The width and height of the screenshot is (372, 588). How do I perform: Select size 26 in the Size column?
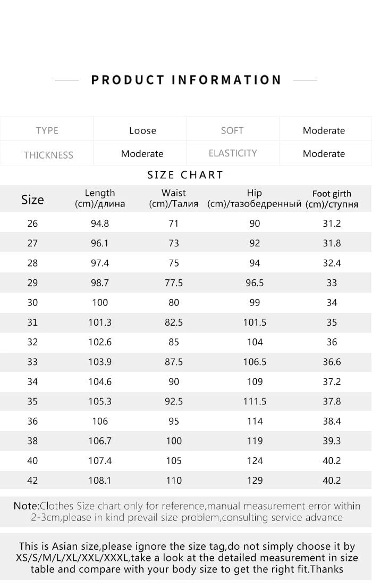click(x=32, y=223)
